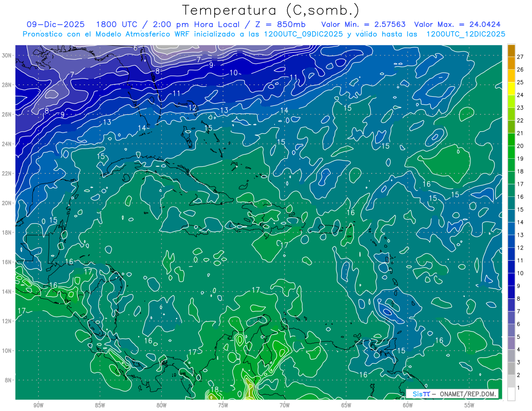Viewport: 532px width, 411px height.
Task: Select the 75W longitude axis label
Action: 223,405
